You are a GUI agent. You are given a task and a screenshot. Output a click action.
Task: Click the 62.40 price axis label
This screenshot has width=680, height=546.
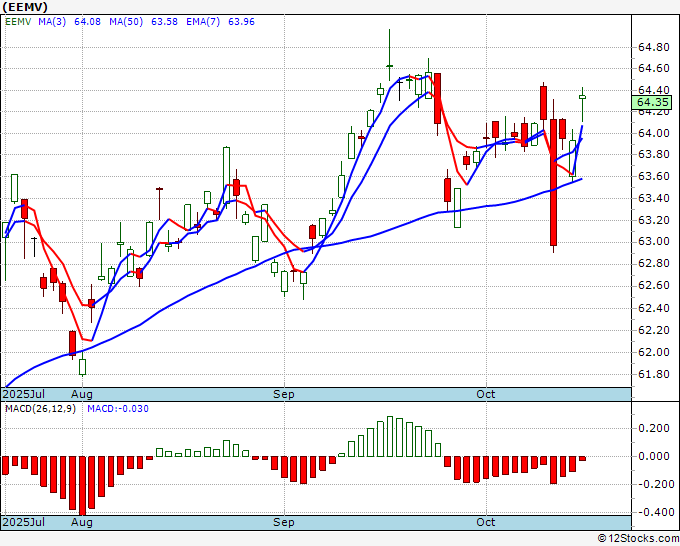pos(654,308)
